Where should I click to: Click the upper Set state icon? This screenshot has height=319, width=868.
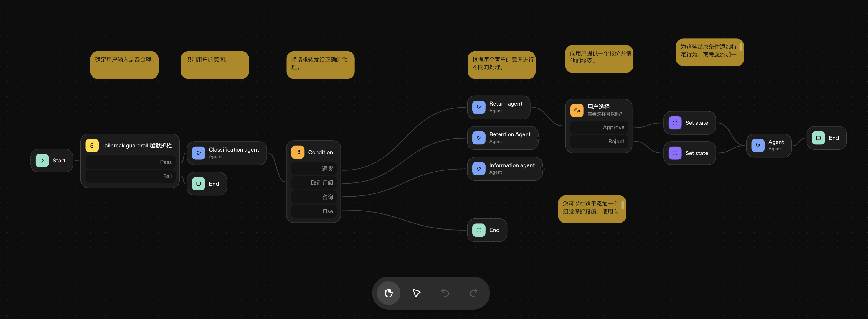(675, 123)
